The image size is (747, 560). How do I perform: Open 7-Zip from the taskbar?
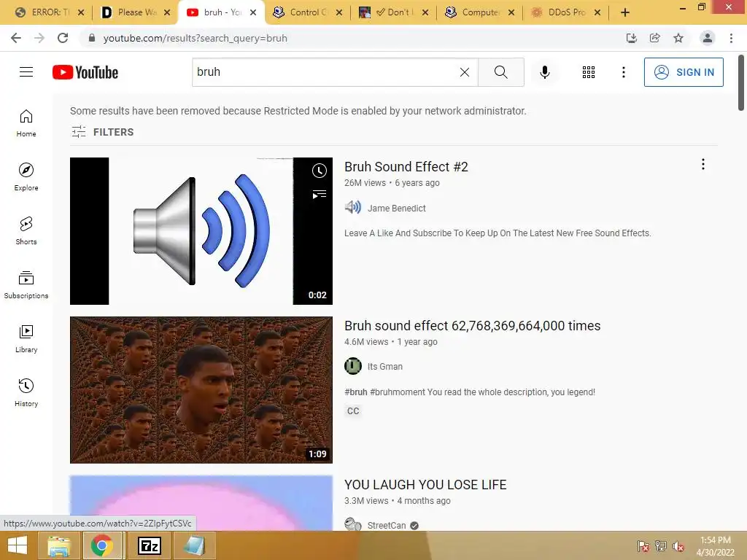click(149, 545)
